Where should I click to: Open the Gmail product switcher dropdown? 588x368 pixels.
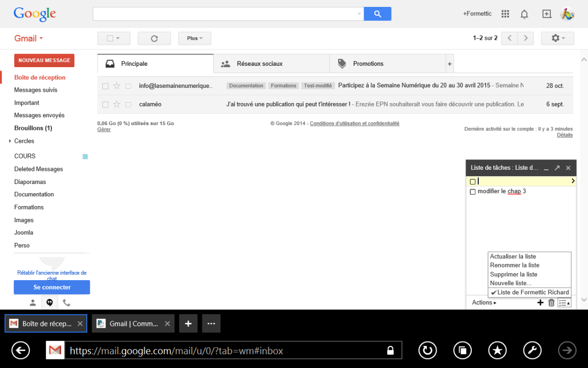tap(28, 38)
